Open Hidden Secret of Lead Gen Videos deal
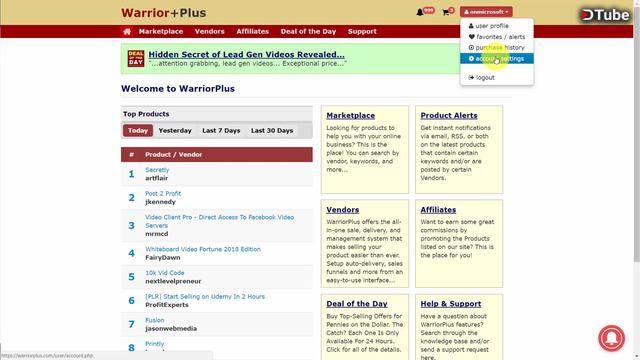Image resolution: width=640 pixels, height=360 pixels. (247, 54)
